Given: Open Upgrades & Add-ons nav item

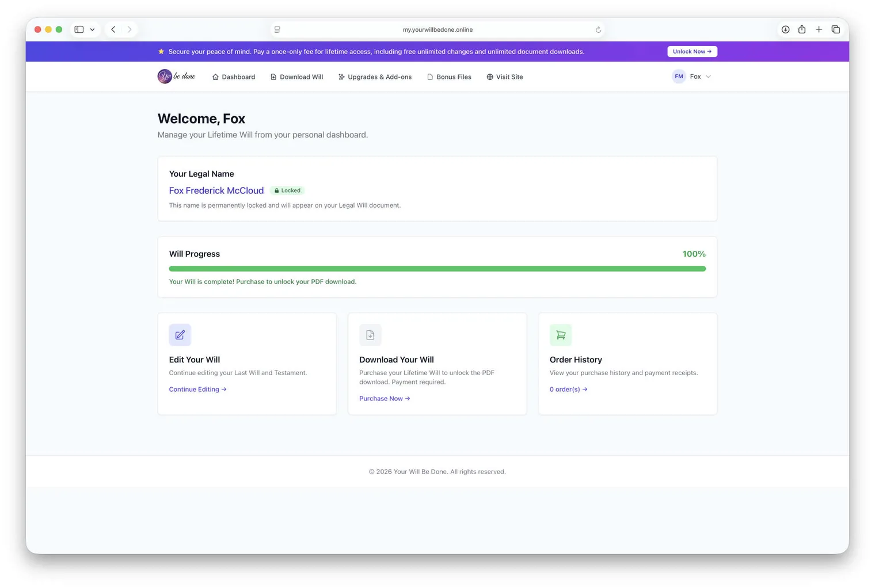Looking at the screenshot, I should point(375,77).
